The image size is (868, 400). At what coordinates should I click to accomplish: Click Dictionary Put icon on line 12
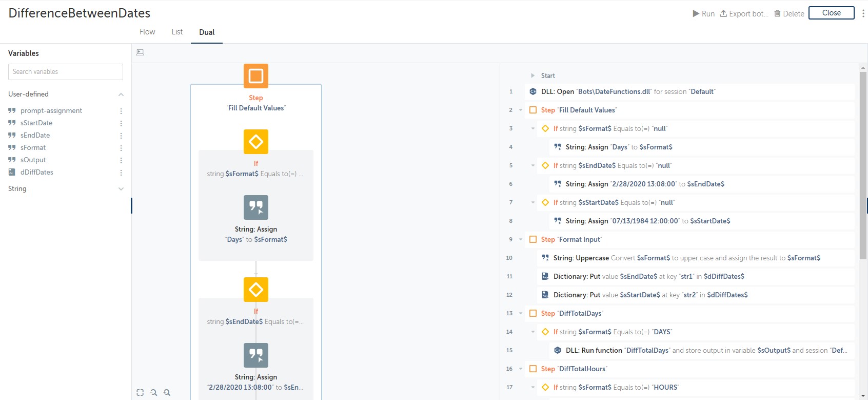545,295
